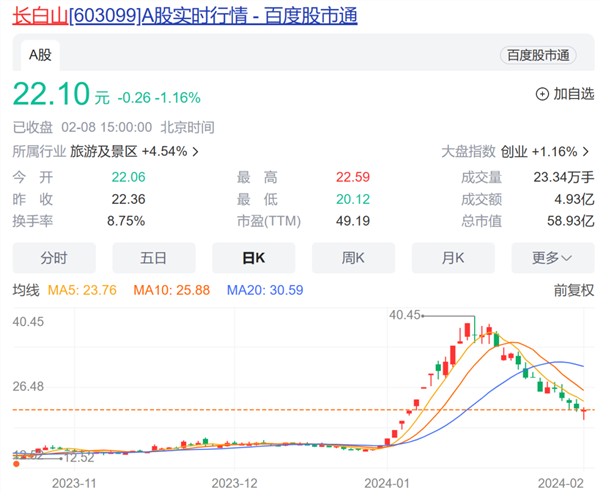Expand the 创业 index chevron arrow
This screenshot has width=600, height=493.
click(586, 152)
